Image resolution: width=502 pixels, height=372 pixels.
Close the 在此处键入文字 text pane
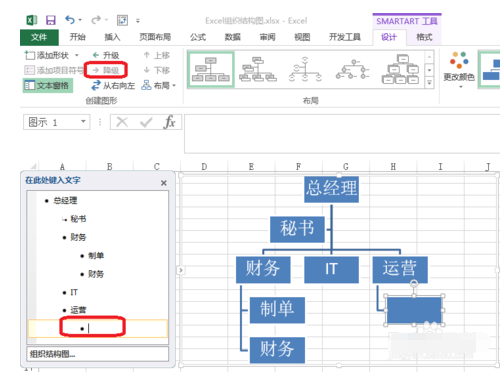click(164, 183)
